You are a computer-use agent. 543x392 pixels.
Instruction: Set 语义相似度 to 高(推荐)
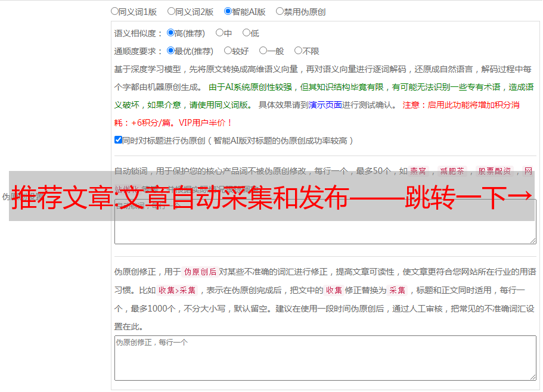(170, 33)
